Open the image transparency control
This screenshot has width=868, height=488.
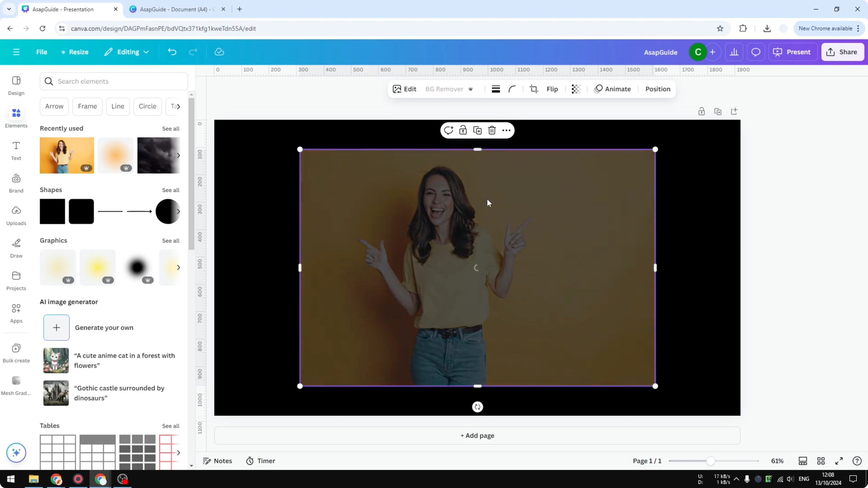pyautogui.click(x=576, y=89)
